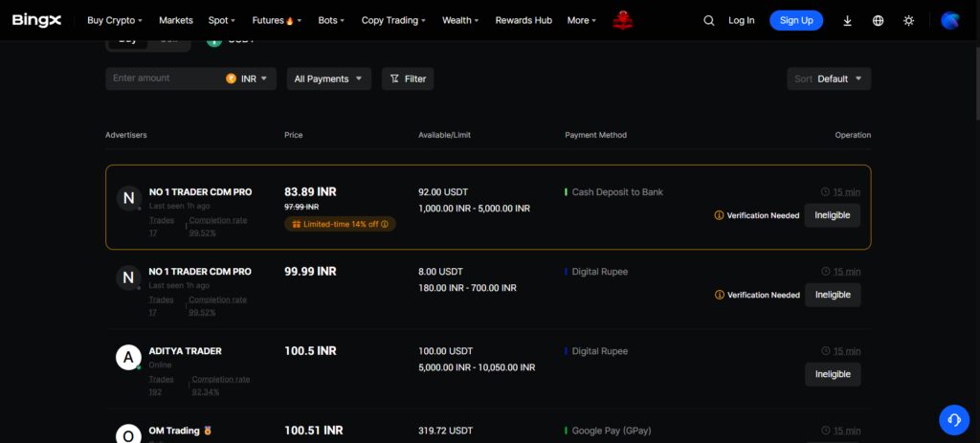This screenshot has width=980, height=443.
Task: Open the All Payments dropdown
Action: [328, 78]
